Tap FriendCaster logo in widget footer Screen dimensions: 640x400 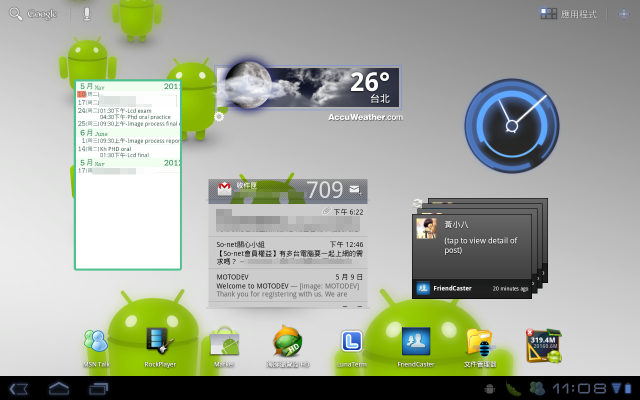point(423,288)
